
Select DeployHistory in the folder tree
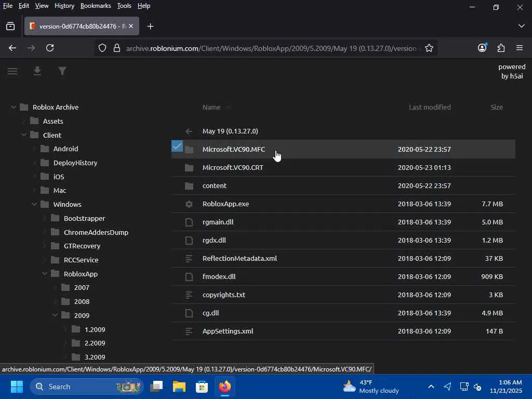(x=75, y=163)
